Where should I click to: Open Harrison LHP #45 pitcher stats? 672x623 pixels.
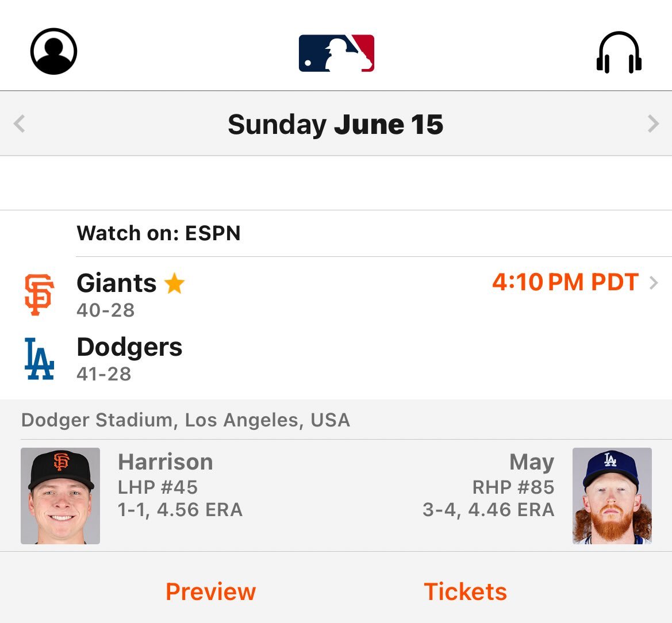pyautogui.click(x=181, y=486)
